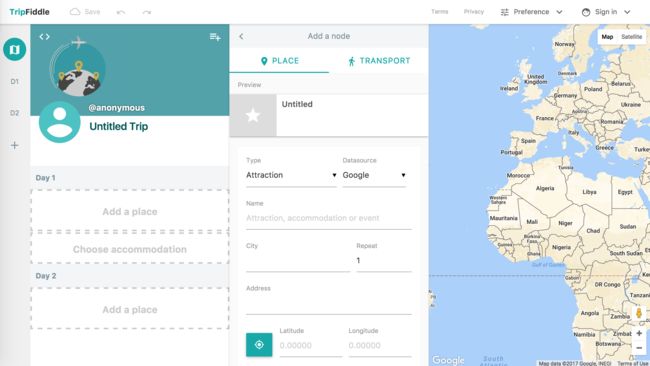Click the Address input field
Image resolution: width=650 pixels, height=366 pixels.
click(x=329, y=304)
